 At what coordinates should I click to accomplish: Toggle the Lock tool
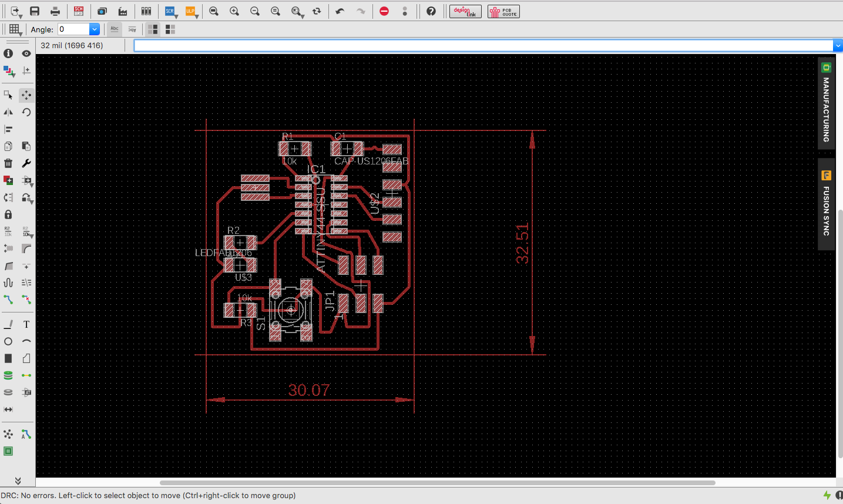point(8,214)
